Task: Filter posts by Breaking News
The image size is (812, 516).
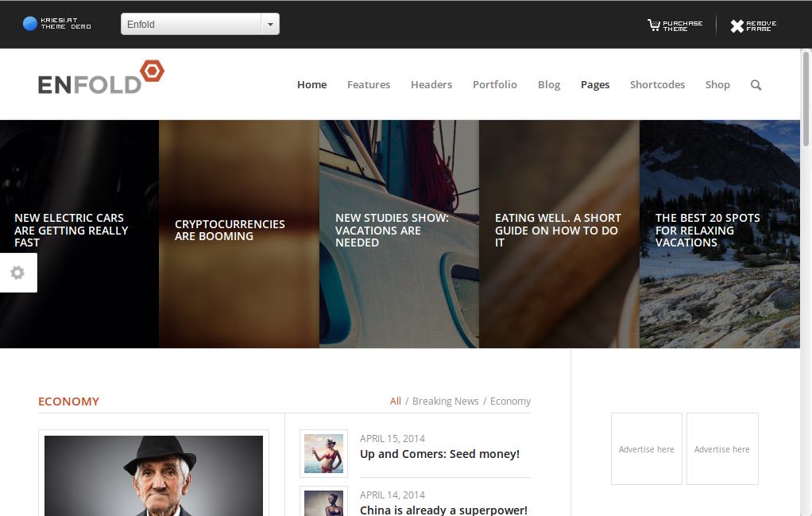Action: tap(446, 401)
